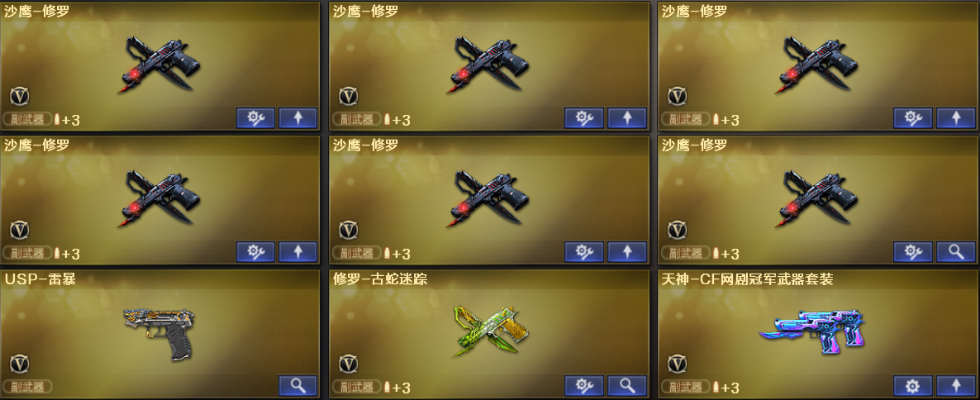The height and width of the screenshot is (400, 980).
Task: Open gear-wrench icon on top-right 沙鹰-修罗 card
Action: [x=912, y=117]
